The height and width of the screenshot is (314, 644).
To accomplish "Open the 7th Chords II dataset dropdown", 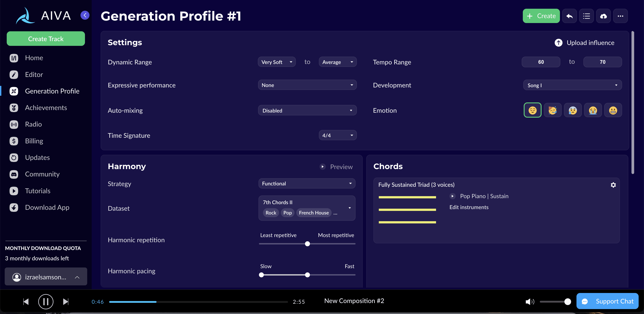I will click(307, 208).
